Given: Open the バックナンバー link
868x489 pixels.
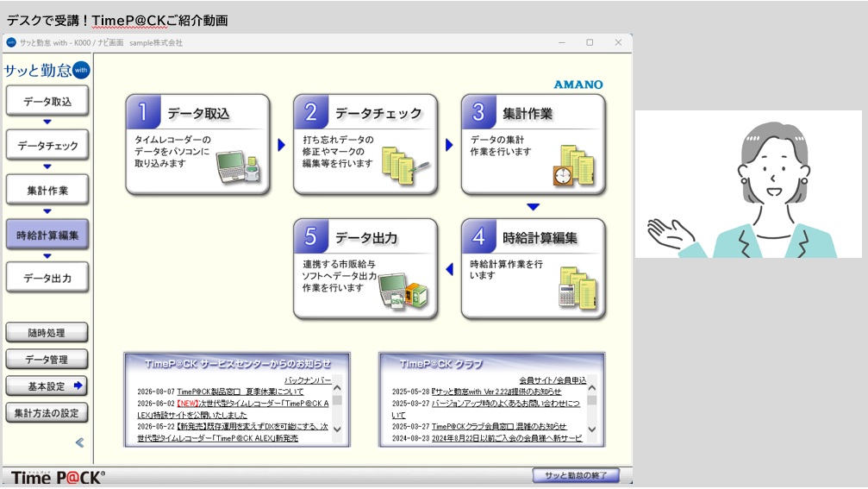Looking at the screenshot, I should coord(307,380).
